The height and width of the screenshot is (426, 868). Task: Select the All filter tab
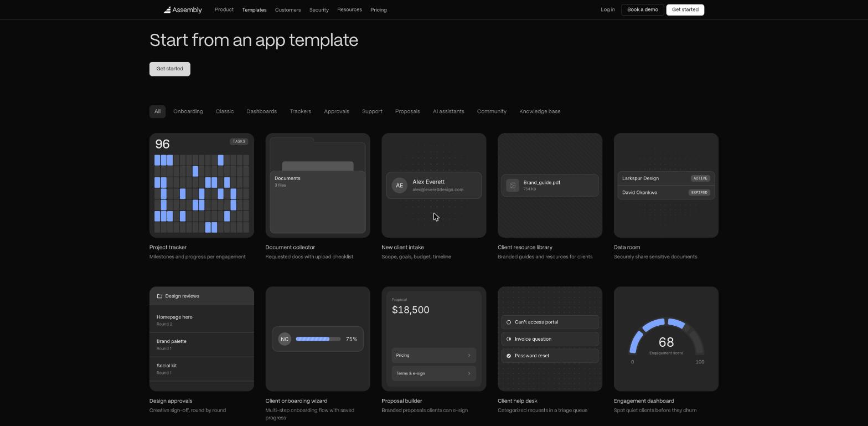pyautogui.click(x=157, y=111)
